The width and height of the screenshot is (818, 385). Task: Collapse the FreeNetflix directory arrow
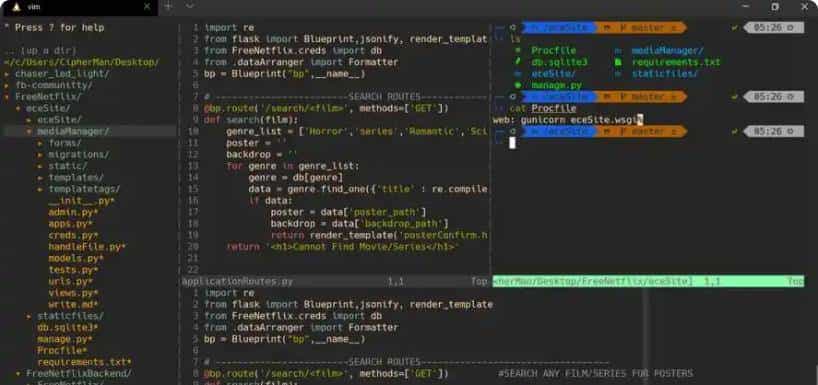click(x=7, y=97)
